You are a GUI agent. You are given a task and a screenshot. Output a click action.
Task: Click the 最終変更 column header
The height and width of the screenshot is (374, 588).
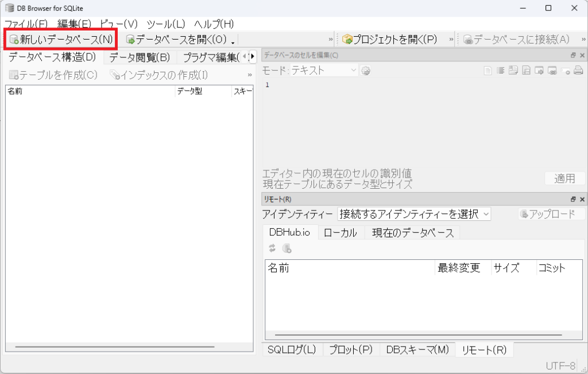pyautogui.click(x=463, y=267)
